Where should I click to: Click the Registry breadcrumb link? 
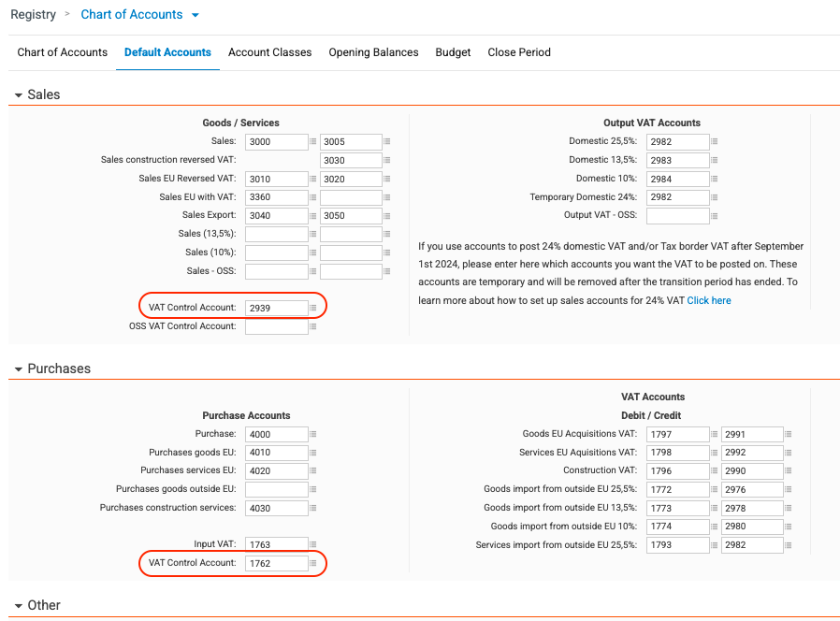(x=34, y=14)
